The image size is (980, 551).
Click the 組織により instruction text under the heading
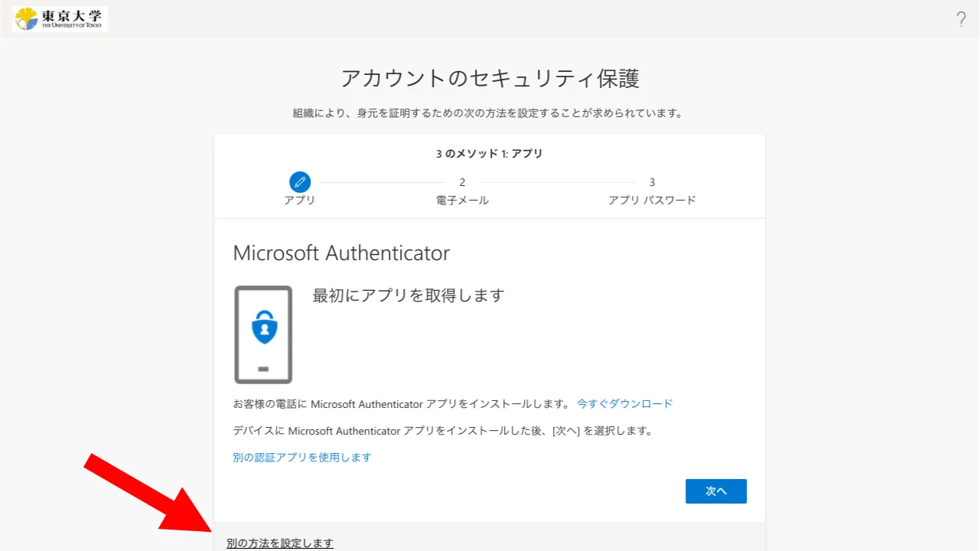tap(487, 113)
